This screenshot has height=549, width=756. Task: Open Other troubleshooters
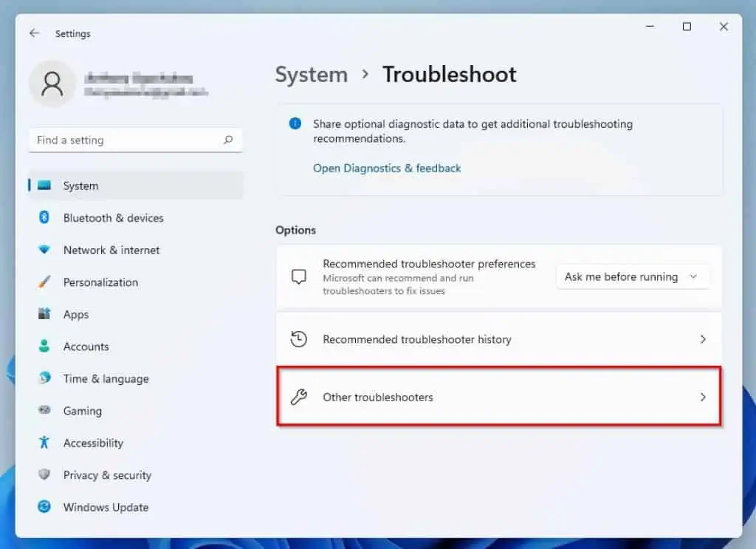(x=498, y=397)
